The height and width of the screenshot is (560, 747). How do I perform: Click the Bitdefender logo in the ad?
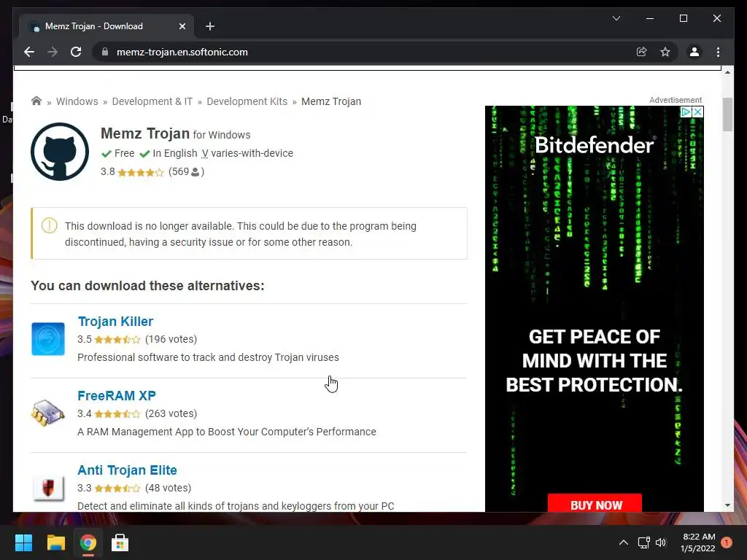tap(595, 145)
